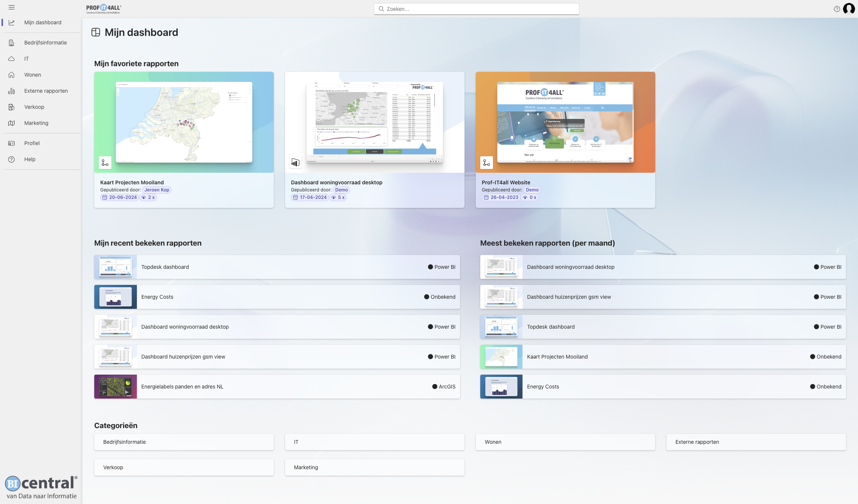Open the user profile avatar
Image resolution: width=858 pixels, height=504 pixels.
[848, 9]
